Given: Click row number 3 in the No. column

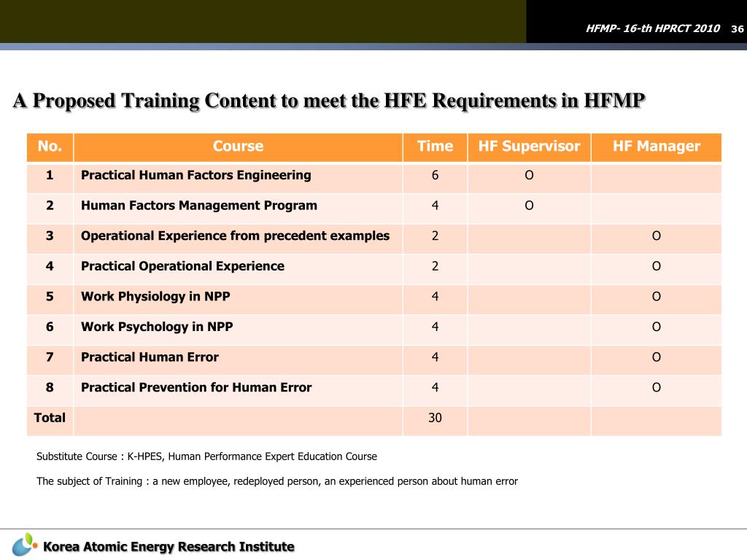Looking at the screenshot, I should pos(50,236).
